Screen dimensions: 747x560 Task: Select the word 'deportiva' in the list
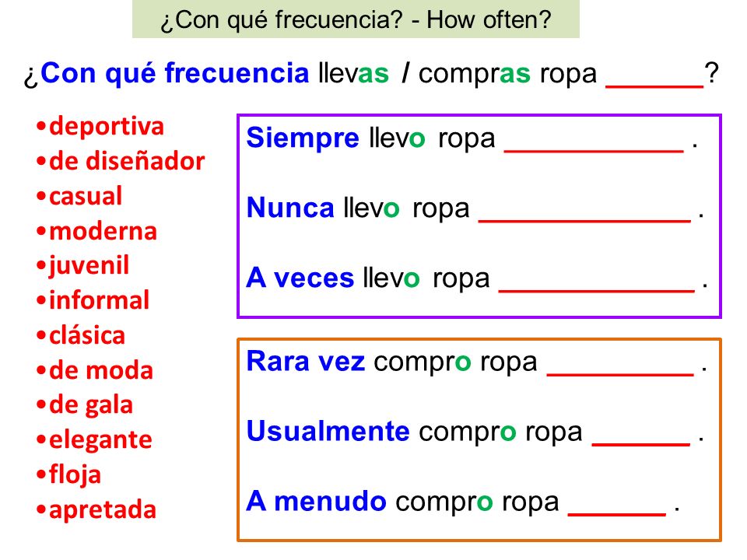coord(107,127)
